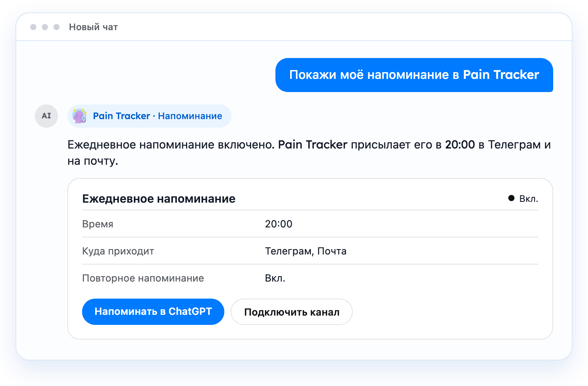
Task: Click the Телеграм, Почта value
Action: [x=306, y=251]
